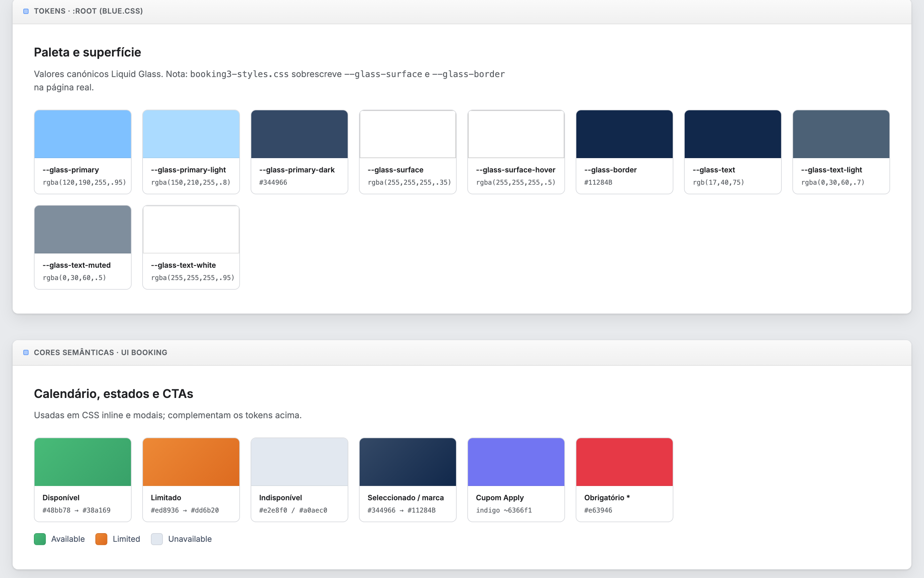Image resolution: width=924 pixels, height=578 pixels.
Task: Click the Unavailable legend label
Action: [190, 539]
